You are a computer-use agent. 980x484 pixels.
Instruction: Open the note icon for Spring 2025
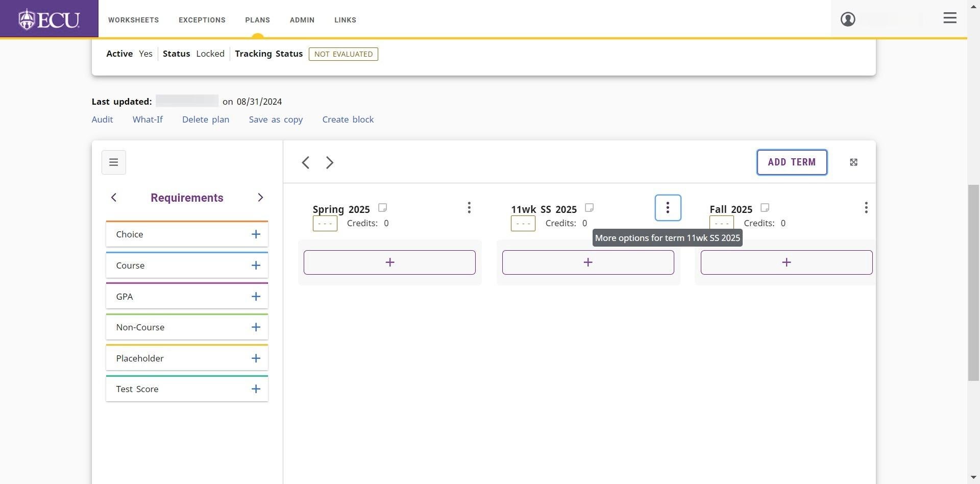click(x=382, y=207)
